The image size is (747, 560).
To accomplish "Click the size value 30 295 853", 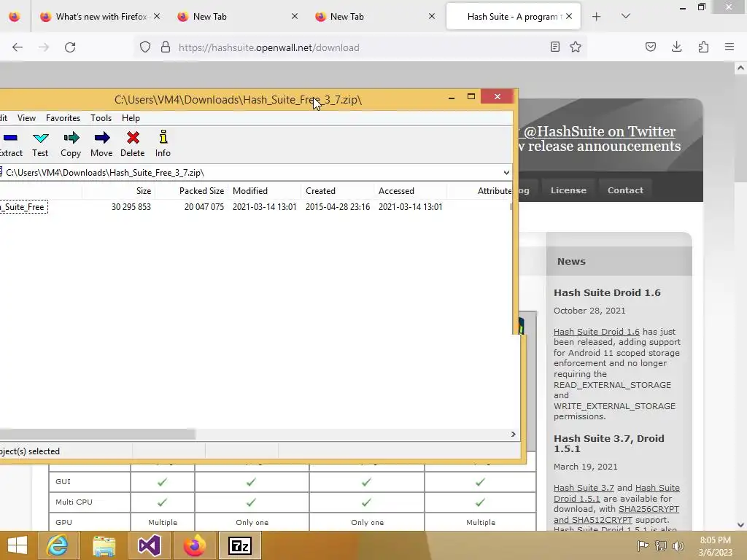I will click(x=131, y=207).
